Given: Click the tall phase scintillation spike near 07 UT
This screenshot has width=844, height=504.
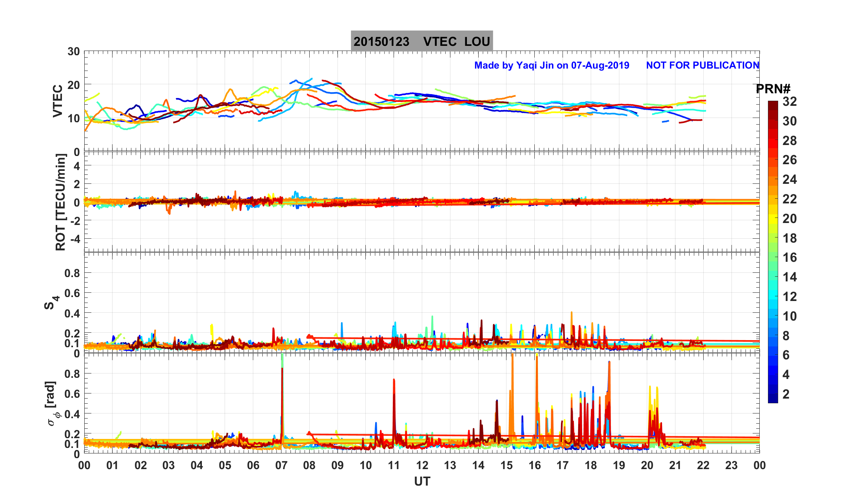Looking at the screenshot, I should 282,392.
